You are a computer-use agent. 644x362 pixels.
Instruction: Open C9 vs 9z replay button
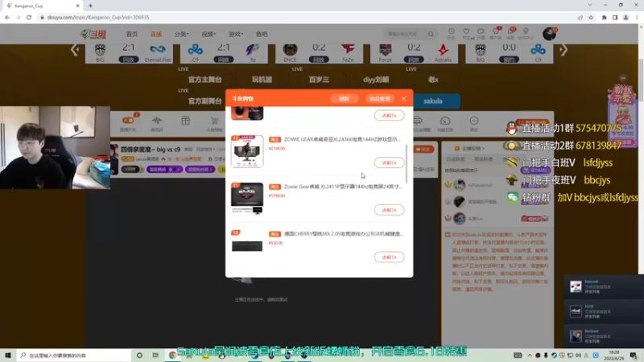[x=224, y=60]
